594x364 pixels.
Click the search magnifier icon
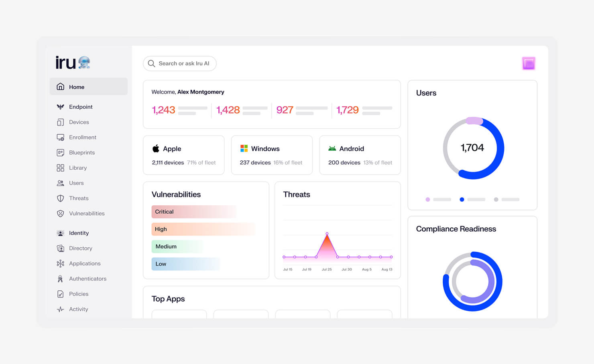click(151, 63)
